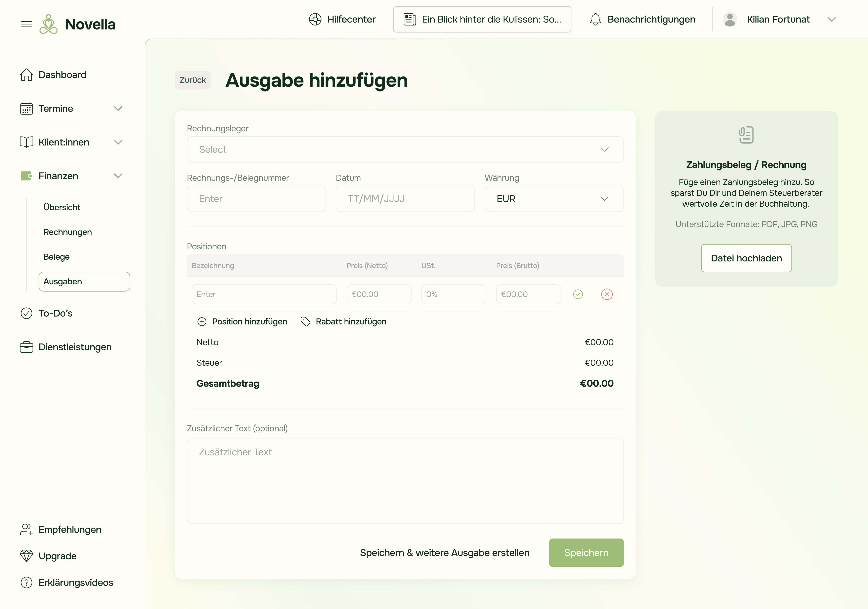Click the Novella logo icon
This screenshot has height=609, width=868.
48,24
